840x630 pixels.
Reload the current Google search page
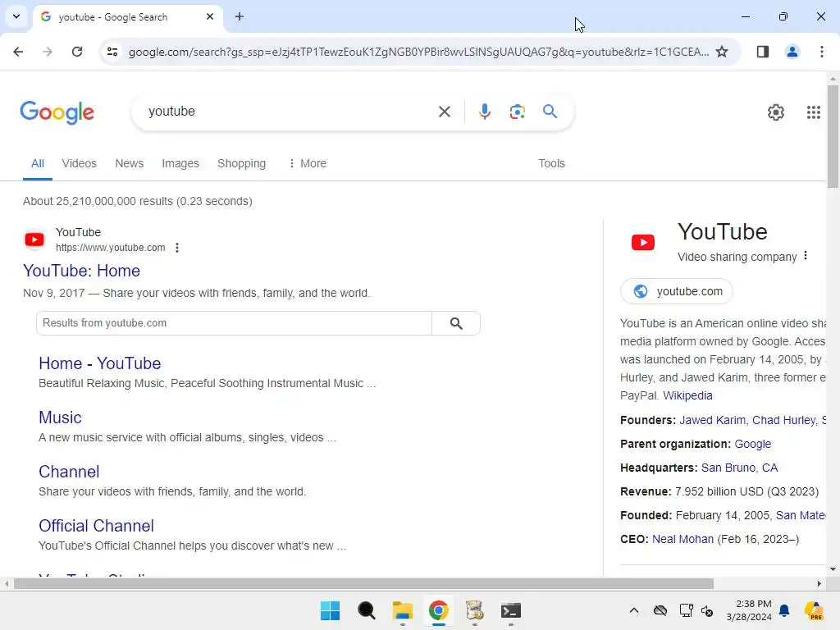pyautogui.click(x=77, y=52)
